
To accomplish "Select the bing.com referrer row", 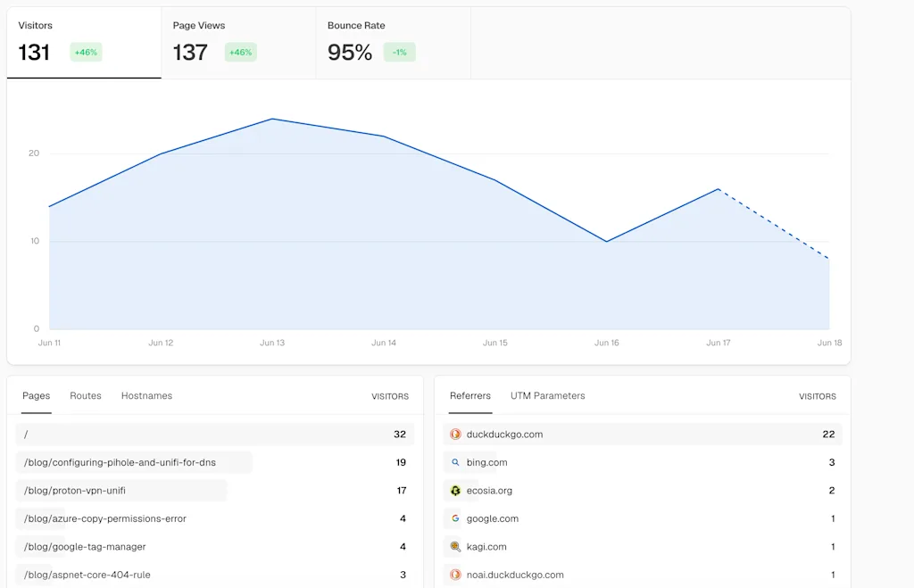I will pyautogui.click(x=643, y=462).
